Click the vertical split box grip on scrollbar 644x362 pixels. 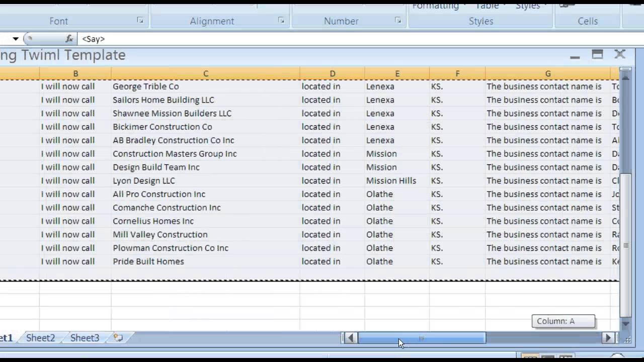point(625,68)
